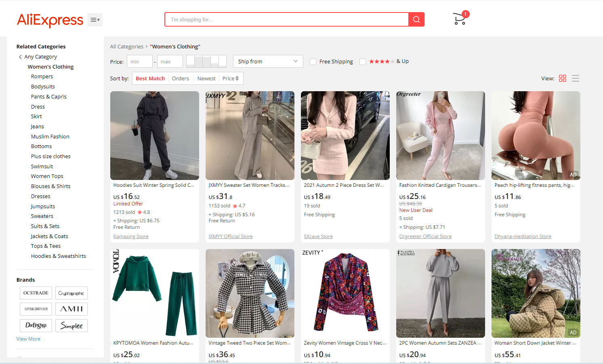This screenshot has height=364, width=603.
Task: Select Hoodies & Sweatshirts category
Action: (x=58, y=256)
